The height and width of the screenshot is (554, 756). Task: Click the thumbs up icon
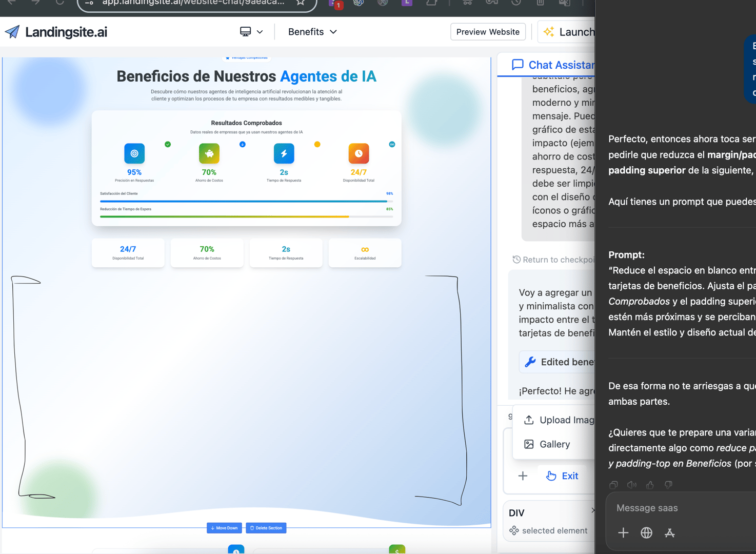650,485
